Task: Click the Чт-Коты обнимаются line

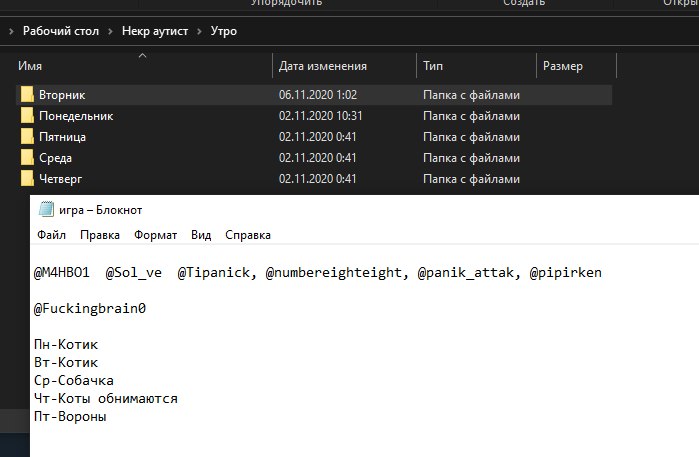Action: tap(106, 399)
